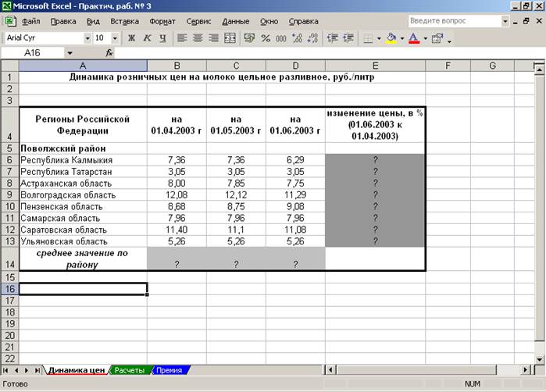Center-align the cell text
Image resolution: width=546 pixels, height=392 pixels.
click(x=197, y=37)
